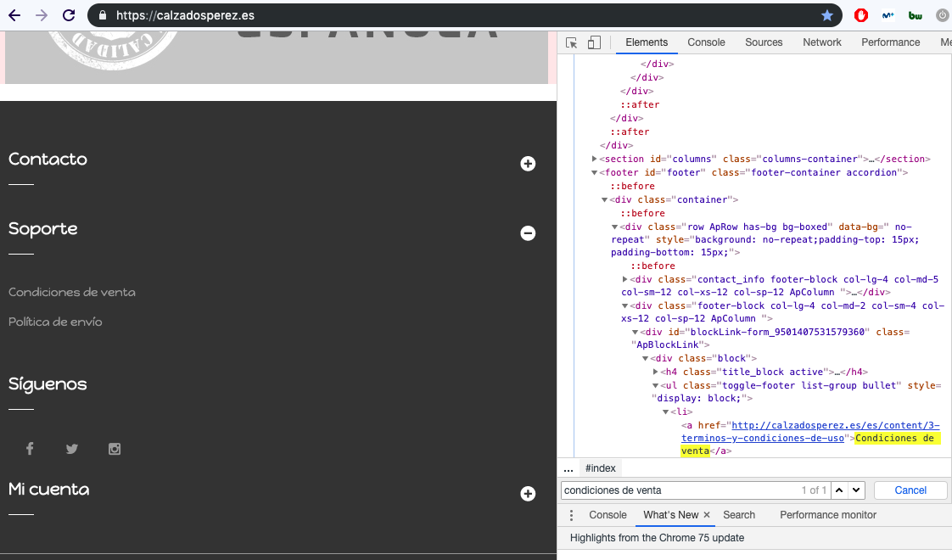
Task: Open the Twitter social icon
Action: 72,449
